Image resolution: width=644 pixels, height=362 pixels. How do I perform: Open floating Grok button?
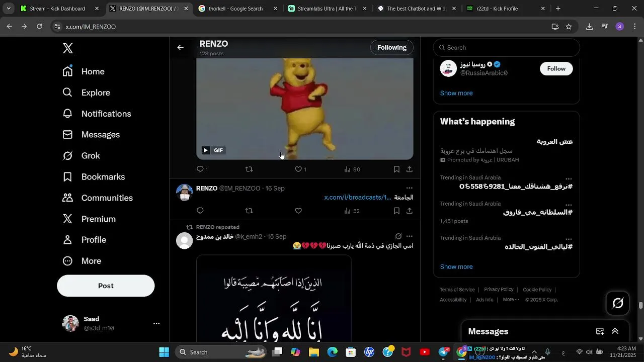point(618,303)
